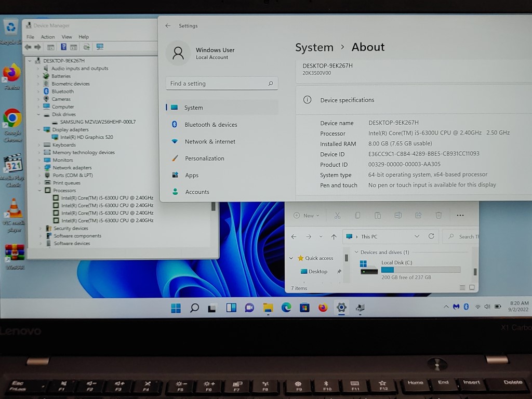The width and height of the screenshot is (532, 399).
Task: Open the Widgets icon on the taskbar
Action: click(231, 308)
